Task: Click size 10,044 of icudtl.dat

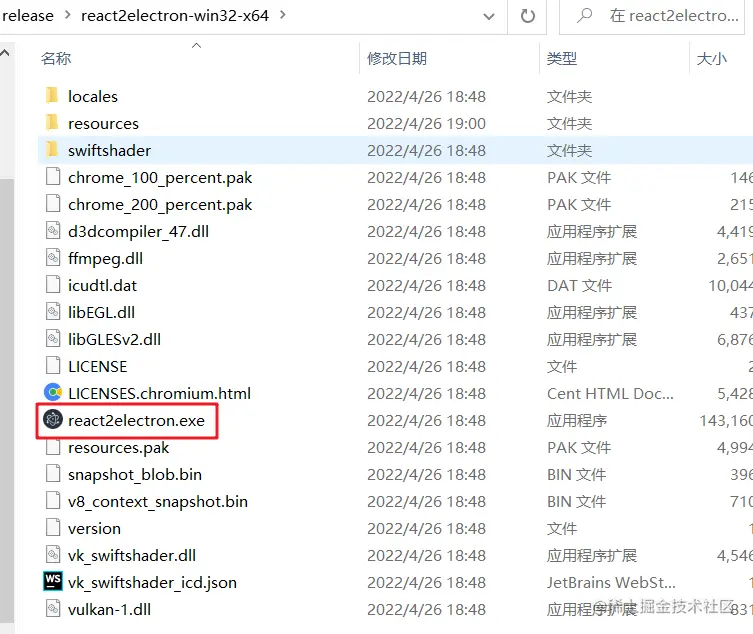Action: tap(730, 285)
